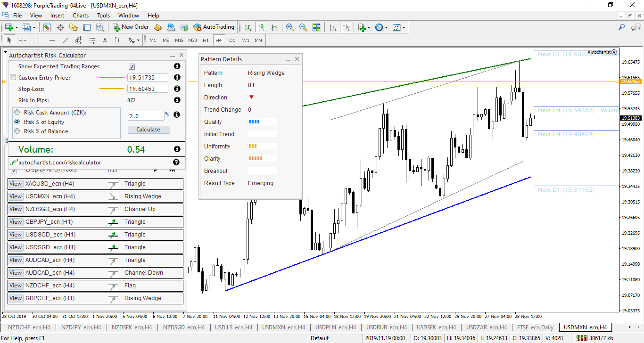Select the Crosshair tool
The image size is (644, 343).
click(x=23, y=40)
